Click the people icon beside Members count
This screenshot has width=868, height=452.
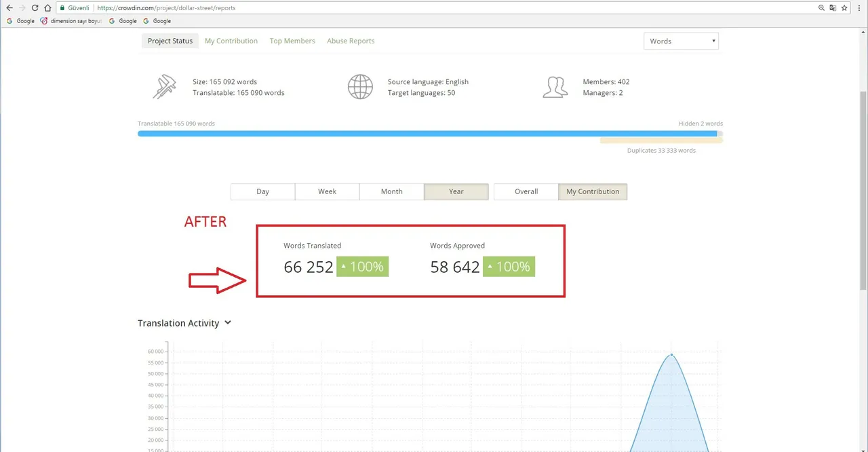555,87
